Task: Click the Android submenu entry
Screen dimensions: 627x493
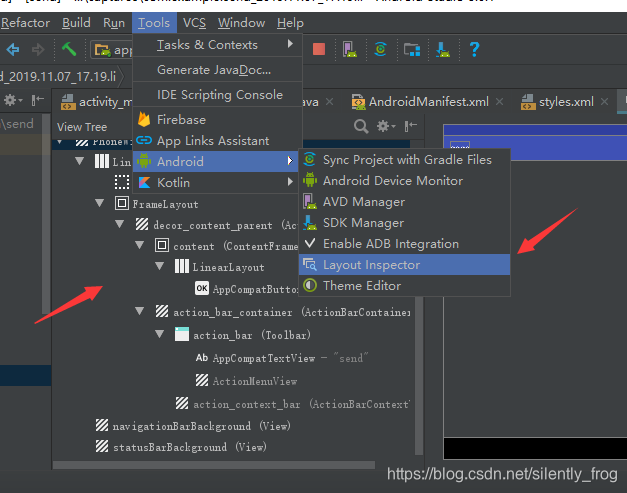Action: [x=216, y=162]
